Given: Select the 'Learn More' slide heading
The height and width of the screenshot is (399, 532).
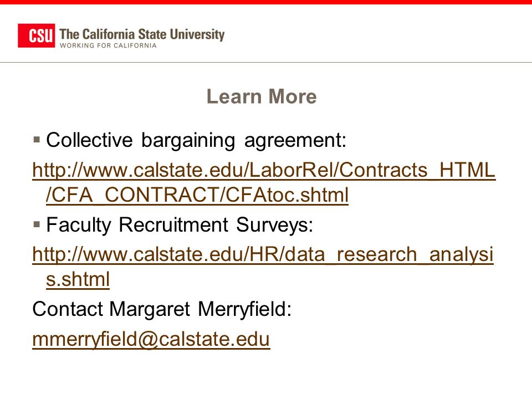Looking at the screenshot, I should [262, 96].
